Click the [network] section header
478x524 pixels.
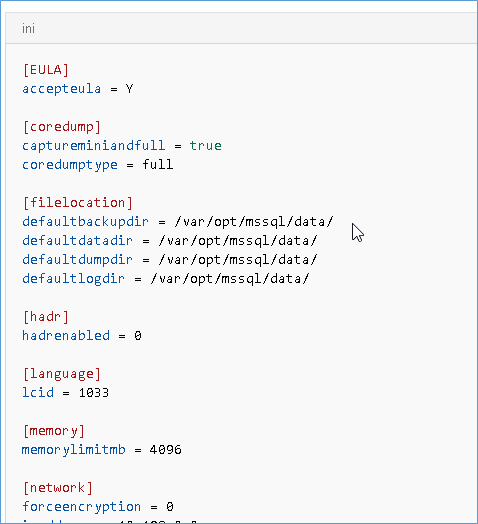58,488
